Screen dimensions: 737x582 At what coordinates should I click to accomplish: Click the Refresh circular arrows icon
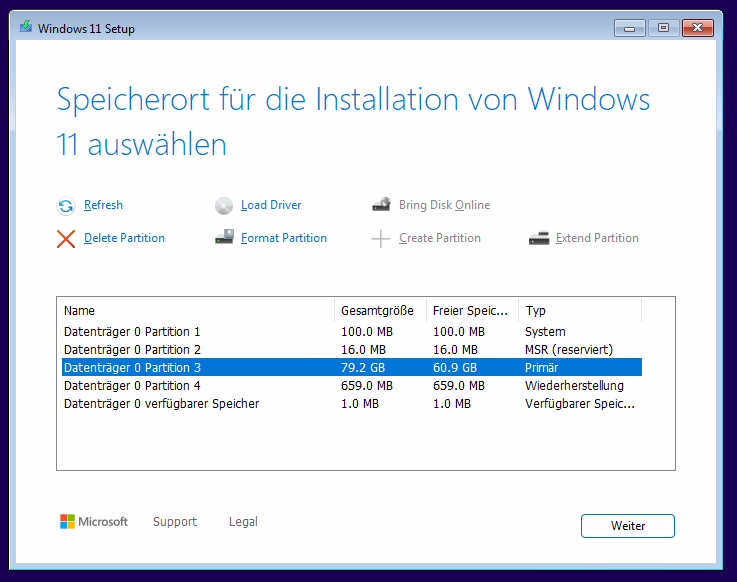[66, 206]
